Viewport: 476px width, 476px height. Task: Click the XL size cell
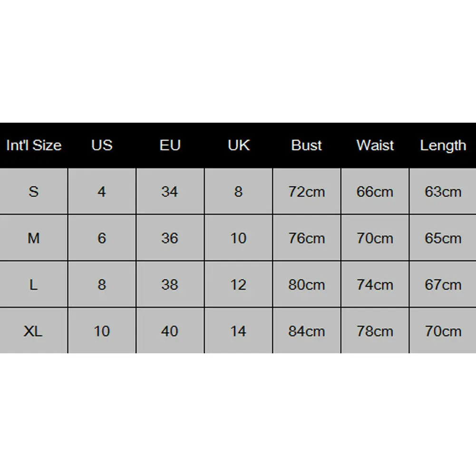[x=34, y=331]
